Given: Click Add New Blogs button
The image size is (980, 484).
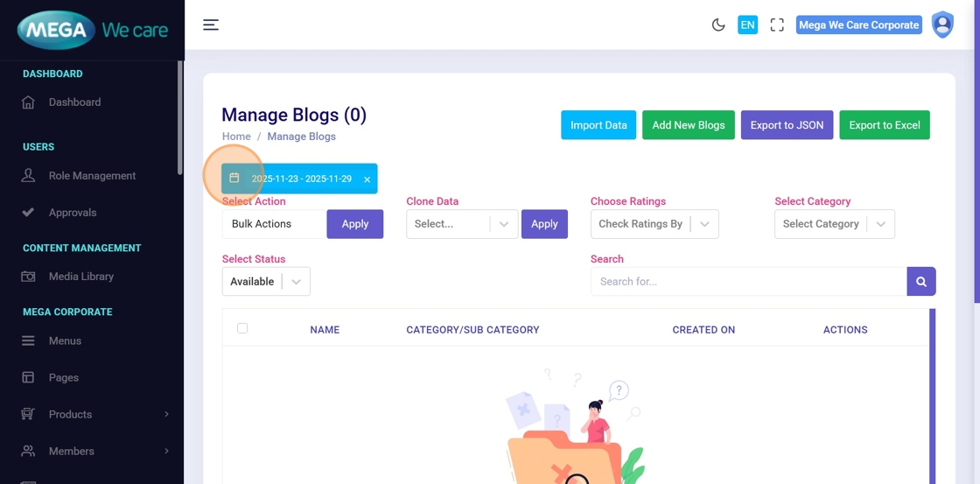Looking at the screenshot, I should pyautogui.click(x=688, y=125).
